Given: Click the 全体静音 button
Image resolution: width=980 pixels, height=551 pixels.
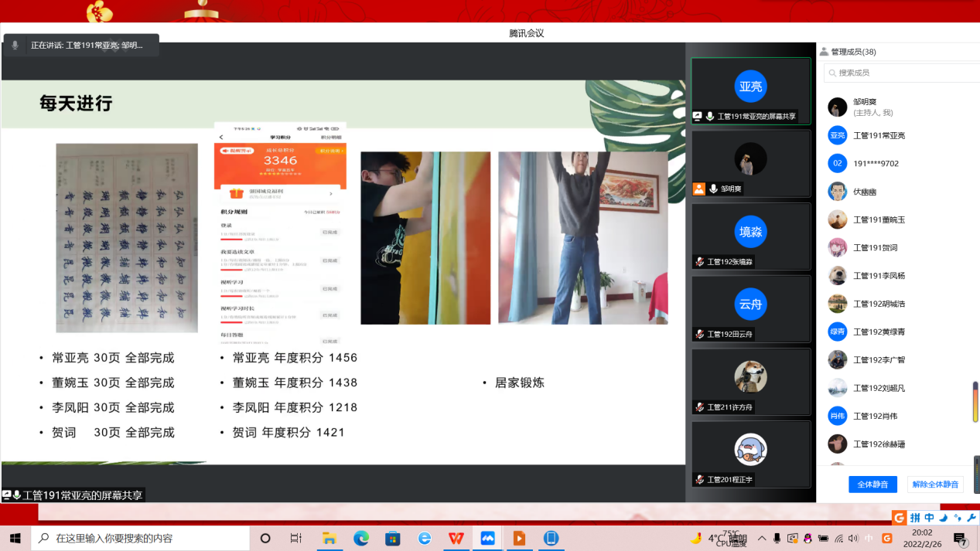Looking at the screenshot, I should tap(872, 485).
